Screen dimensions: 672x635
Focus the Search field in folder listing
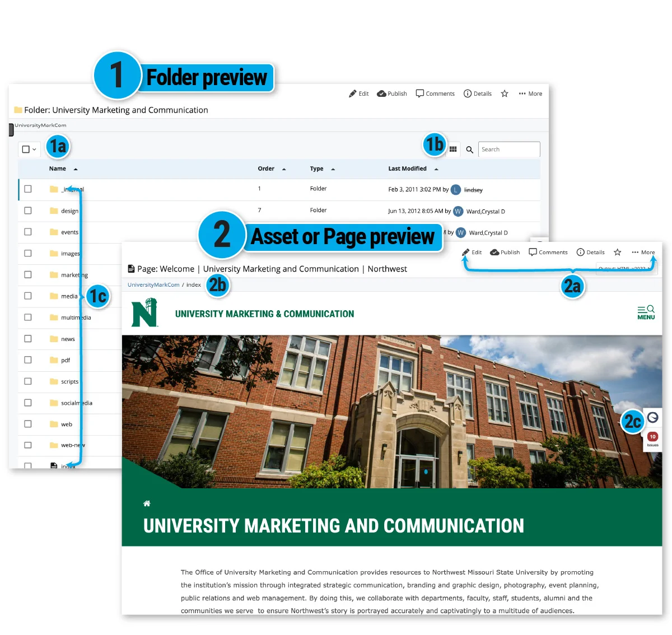tap(509, 150)
